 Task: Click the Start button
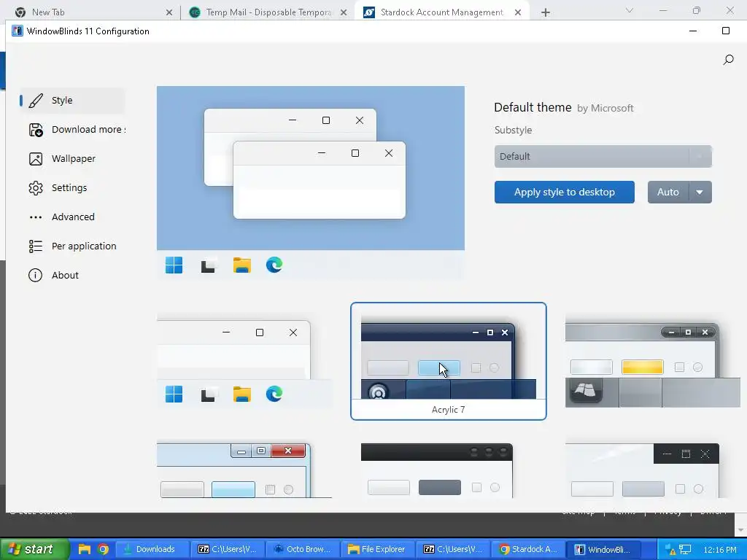(x=34, y=549)
